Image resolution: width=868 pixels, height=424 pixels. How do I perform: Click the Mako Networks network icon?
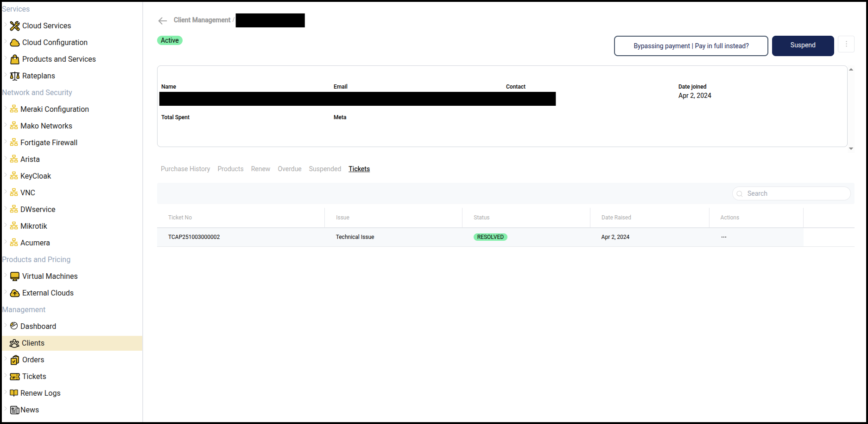14,126
